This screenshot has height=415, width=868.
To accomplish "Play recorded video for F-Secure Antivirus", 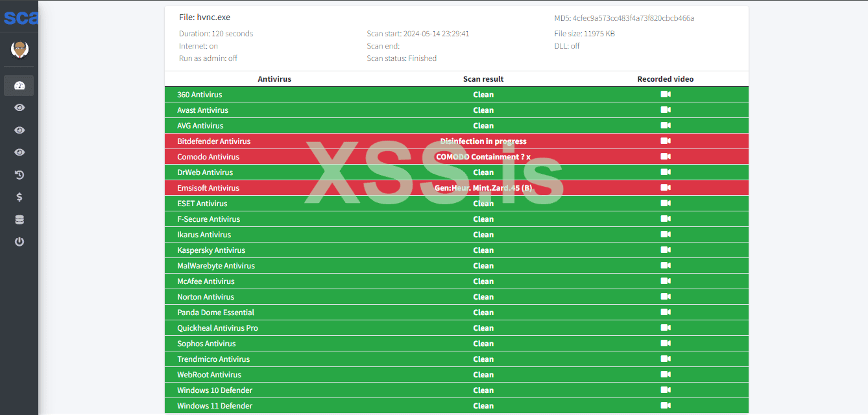I will [666, 219].
